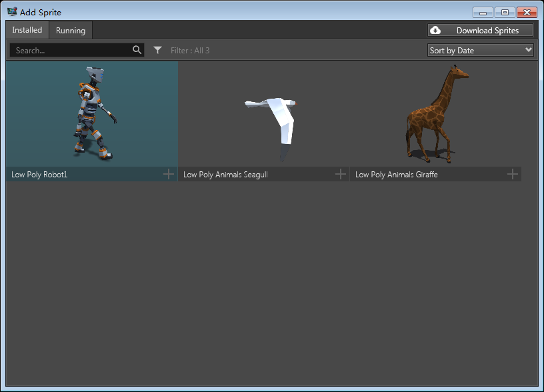Switch to the Installed tab
The width and height of the screenshot is (544, 392).
27,30
